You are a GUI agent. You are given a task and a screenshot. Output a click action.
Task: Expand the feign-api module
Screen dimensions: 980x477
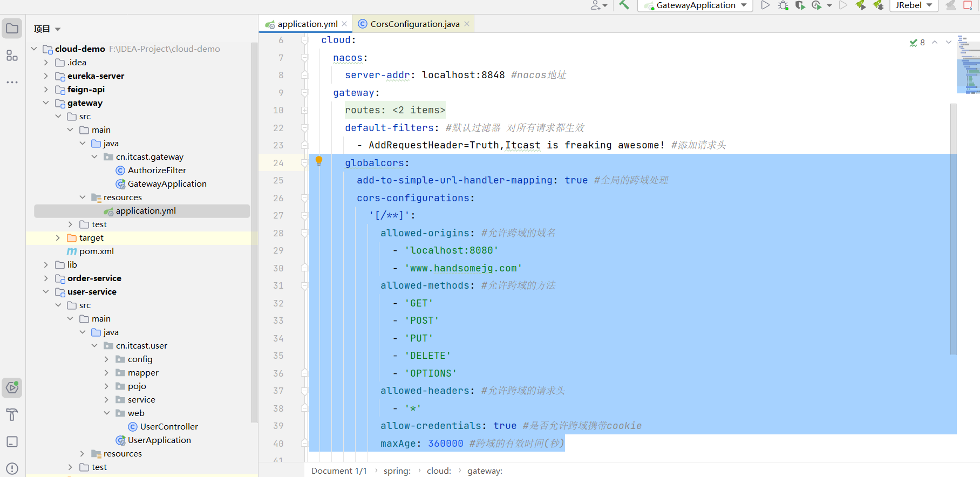[x=46, y=89]
